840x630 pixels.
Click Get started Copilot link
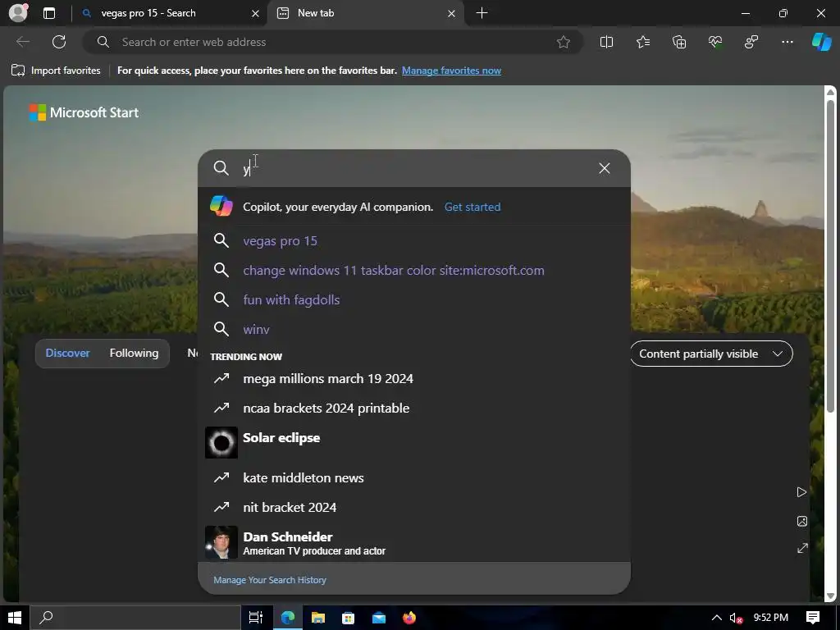pyautogui.click(x=472, y=207)
